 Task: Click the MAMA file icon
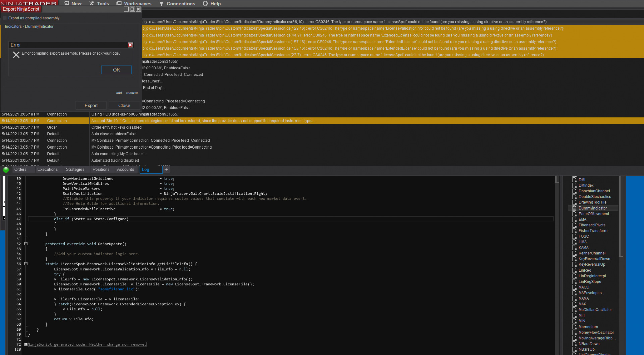click(574, 299)
